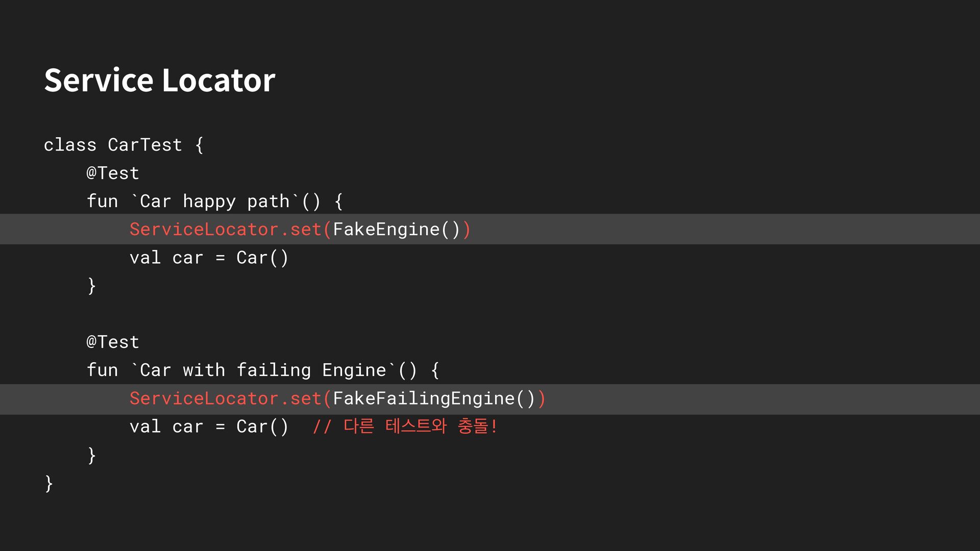The image size is (980, 551).
Task: Click the @Test annotation above failing Engine function
Action: (113, 342)
